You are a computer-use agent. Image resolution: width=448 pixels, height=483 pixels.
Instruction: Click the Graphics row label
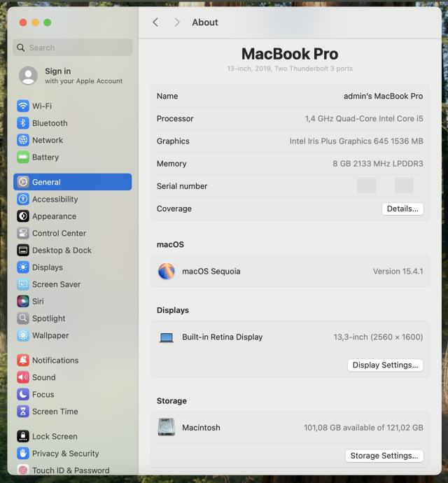(173, 141)
